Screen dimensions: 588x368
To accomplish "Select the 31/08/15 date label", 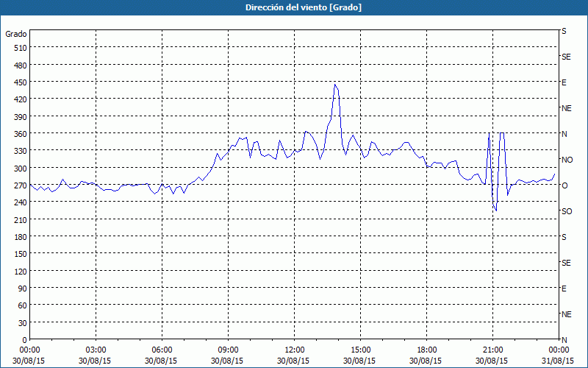I will [559, 361].
